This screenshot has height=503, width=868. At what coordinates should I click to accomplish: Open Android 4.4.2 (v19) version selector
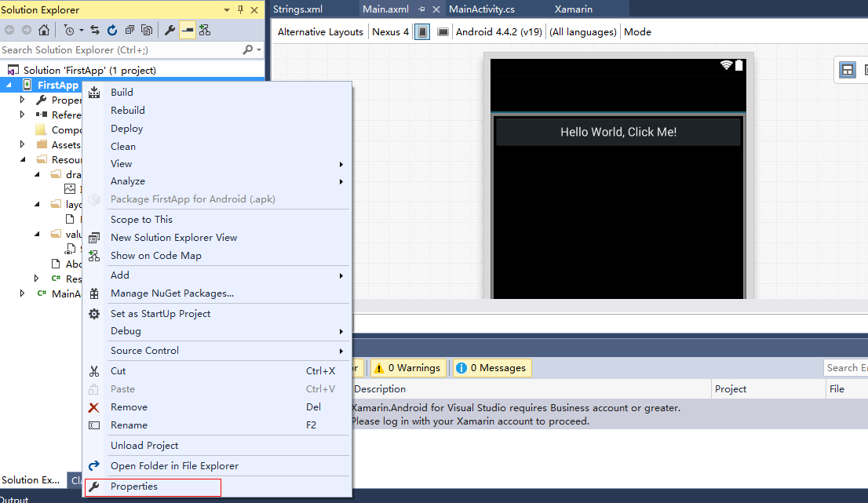click(499, 32)
